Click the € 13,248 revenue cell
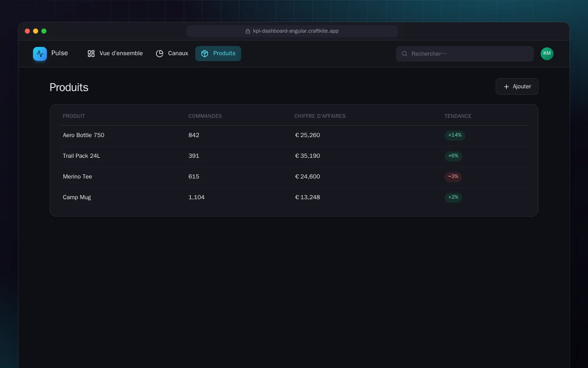588x368 pixels. point(307,197)
